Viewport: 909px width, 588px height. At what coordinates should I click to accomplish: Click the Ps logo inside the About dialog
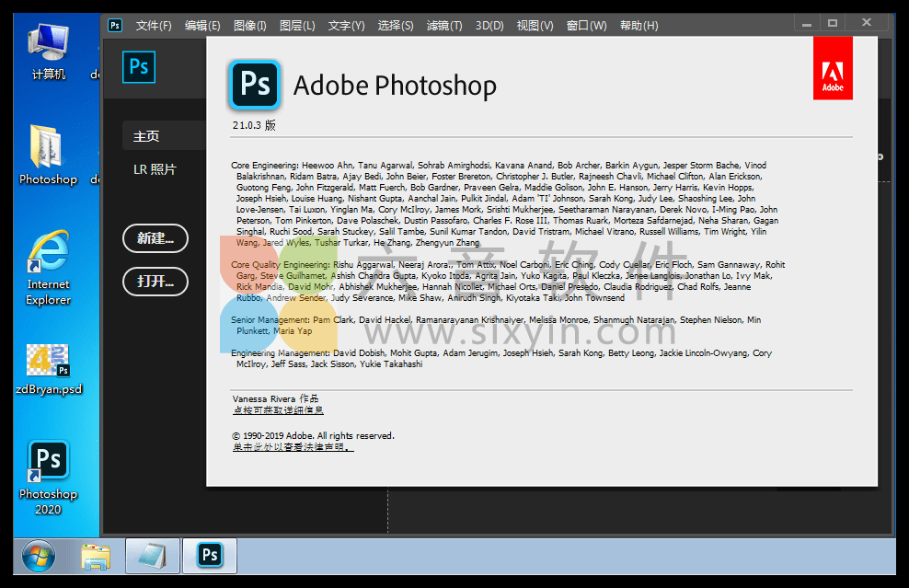[x=254, y=85]
